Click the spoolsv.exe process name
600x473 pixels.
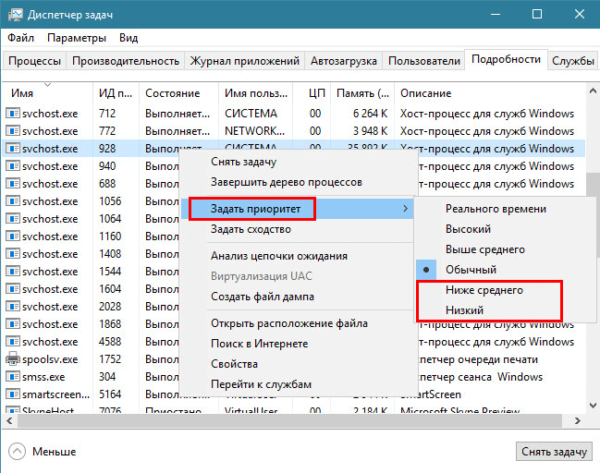50,359
